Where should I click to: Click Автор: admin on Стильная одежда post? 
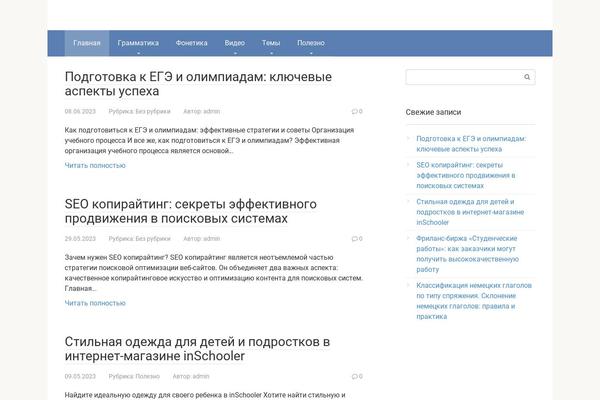click(191, 376)
